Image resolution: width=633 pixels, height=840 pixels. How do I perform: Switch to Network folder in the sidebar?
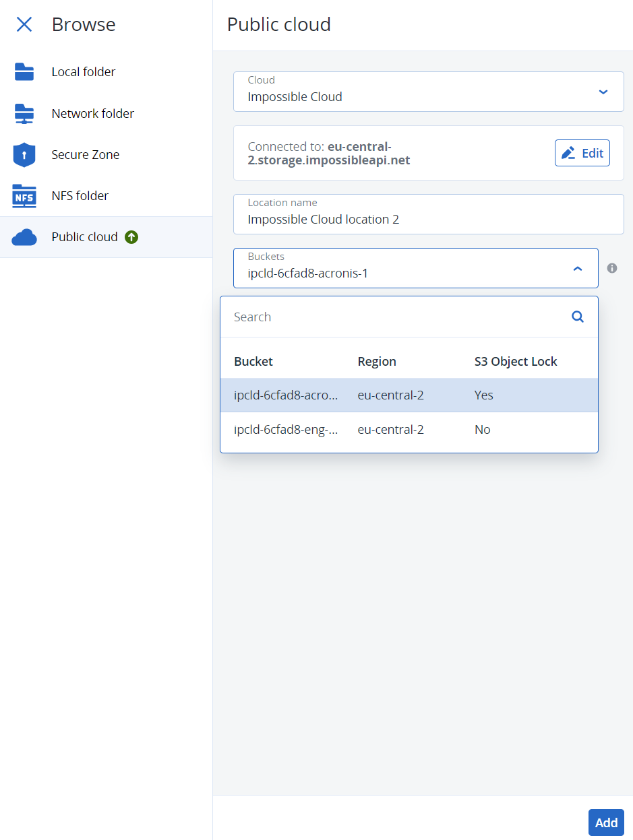point(92,113)
